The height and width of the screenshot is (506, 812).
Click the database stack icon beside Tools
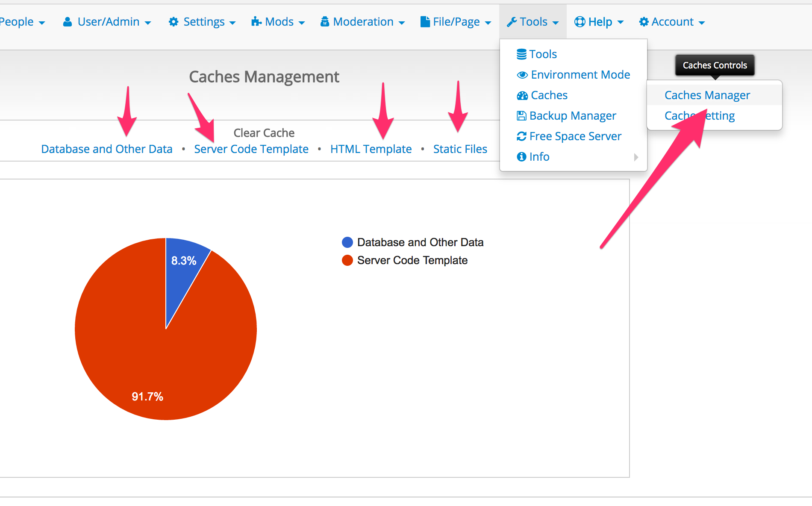click(521, 54)
